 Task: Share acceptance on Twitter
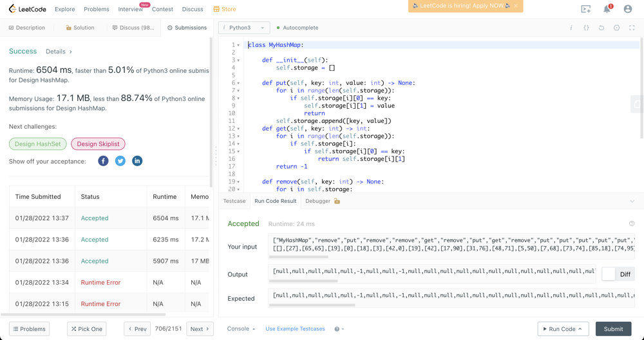[120, 161]
